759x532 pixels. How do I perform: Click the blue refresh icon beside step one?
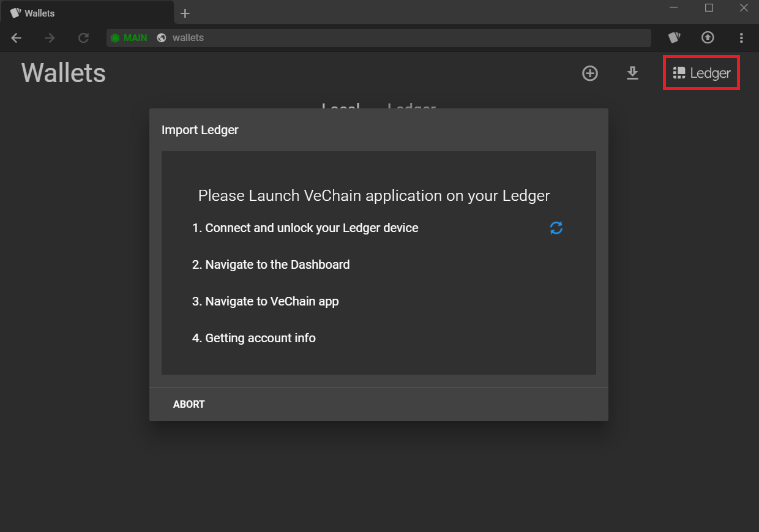coord(555,228)
